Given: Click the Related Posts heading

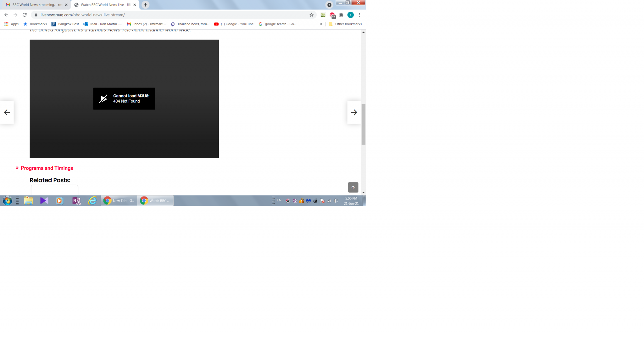Looking at the screenshot, I should [50, 180].
